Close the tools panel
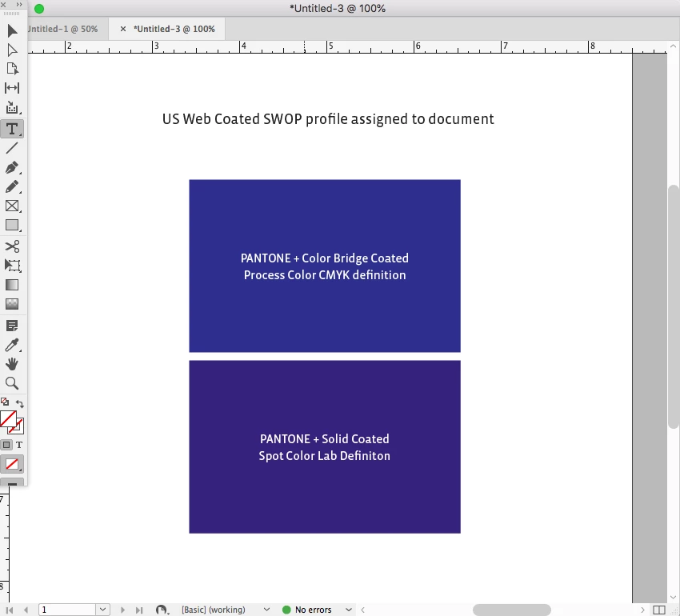The image size is (680, 616). (3, 4)
